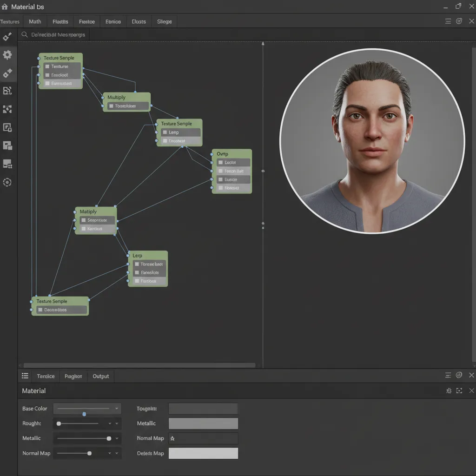Click the @ icon in the bottom panel header
This screenshot has height=476, width=476.
459,375
